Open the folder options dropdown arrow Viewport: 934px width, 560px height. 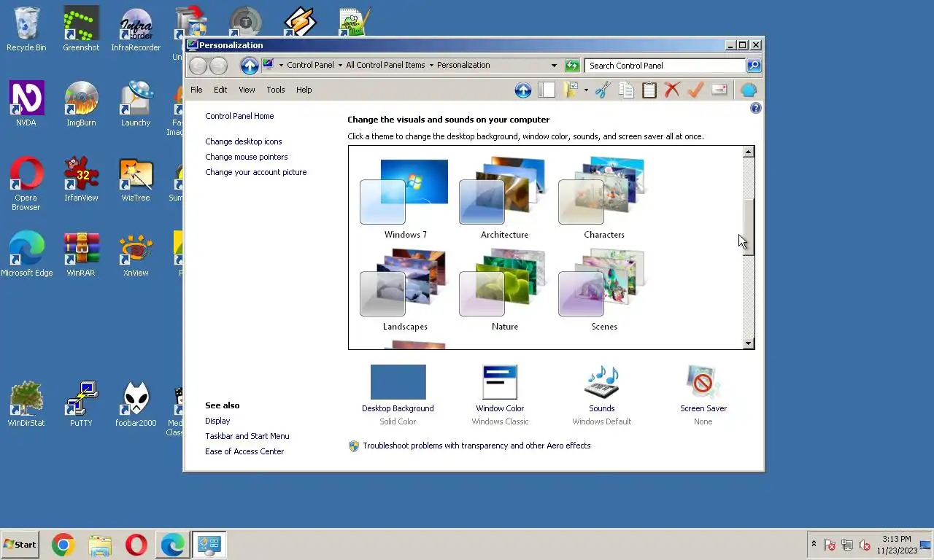[585, 90]
